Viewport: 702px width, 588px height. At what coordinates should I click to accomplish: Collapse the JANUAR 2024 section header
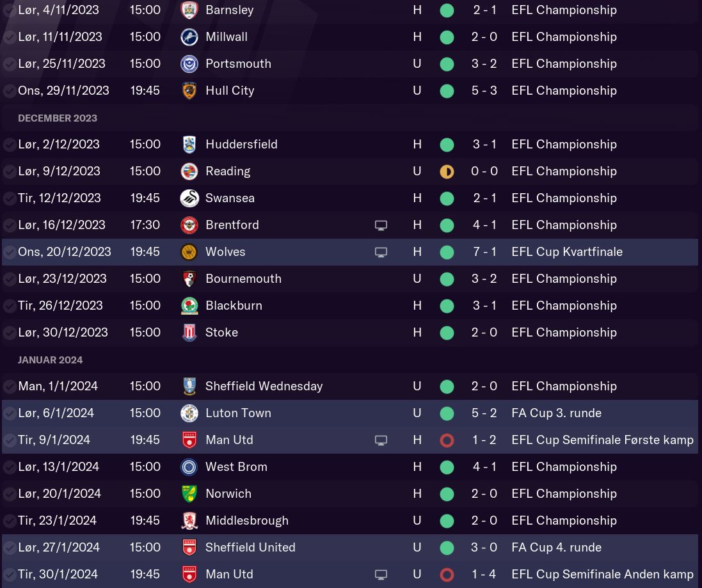coord(51,360)
